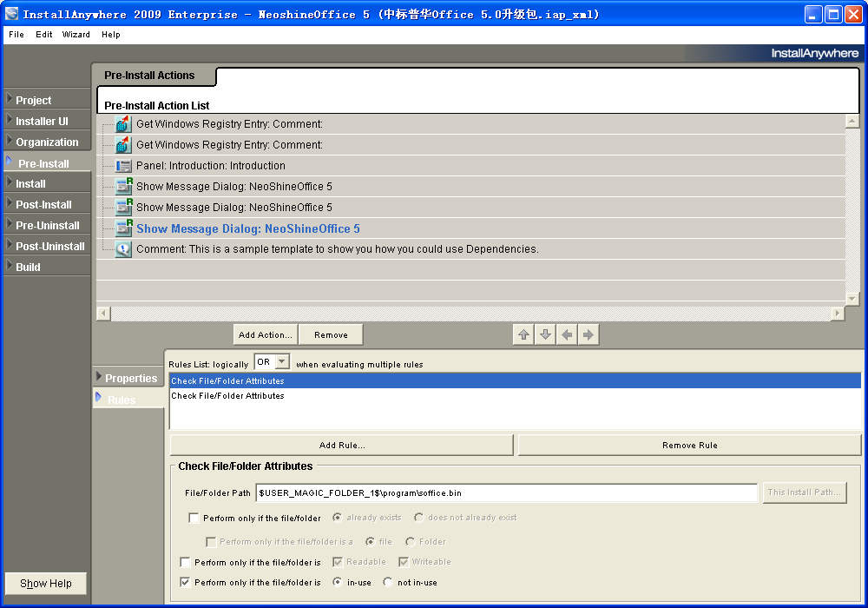Expand the Project section arrow
Viewport: 868px width, 608px height.
10,98
